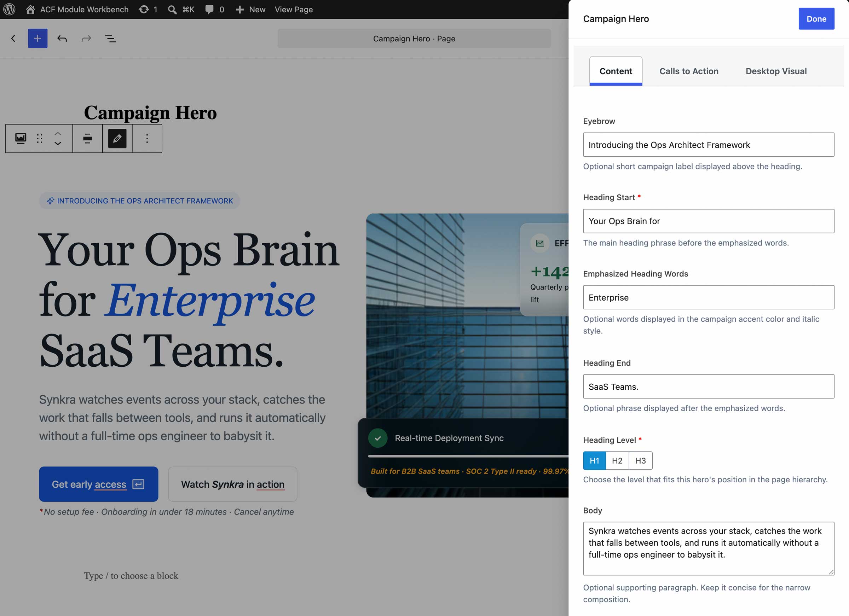This screenshot has height=616, width=849.
Task: Click the block edit pencil icon
Action: click(x=117, y=139)
